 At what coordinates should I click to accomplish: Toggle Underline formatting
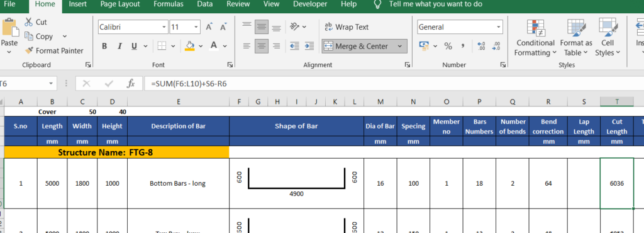click(134, 46)
